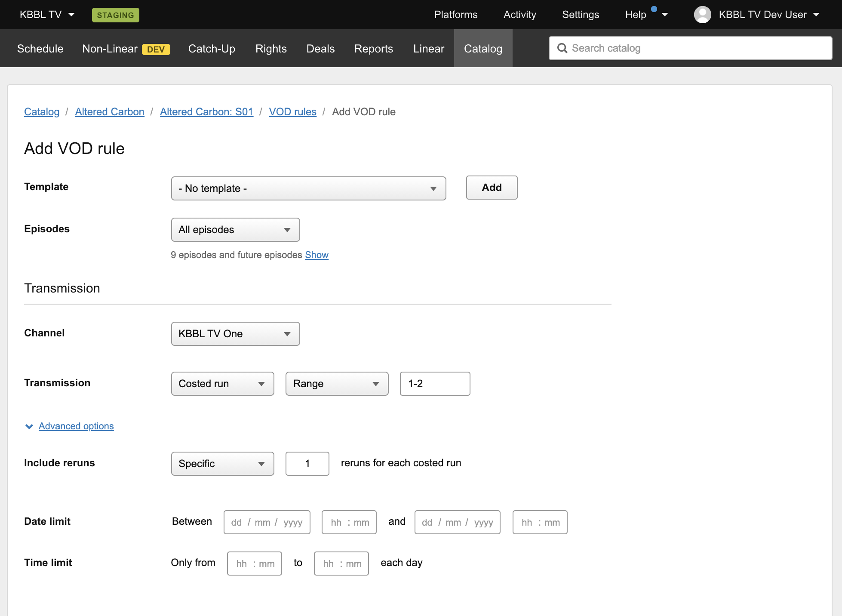Open Activity in the top menu

pos(519,15)
